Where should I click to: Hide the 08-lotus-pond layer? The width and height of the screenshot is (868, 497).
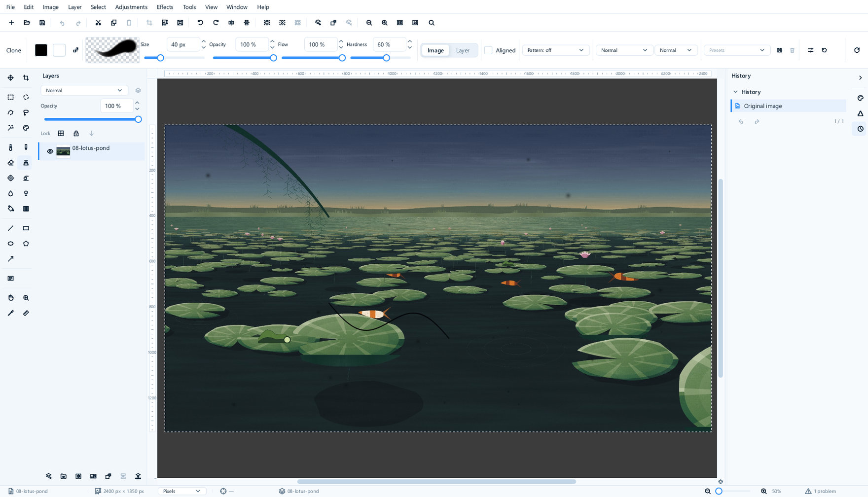[50, 151]
